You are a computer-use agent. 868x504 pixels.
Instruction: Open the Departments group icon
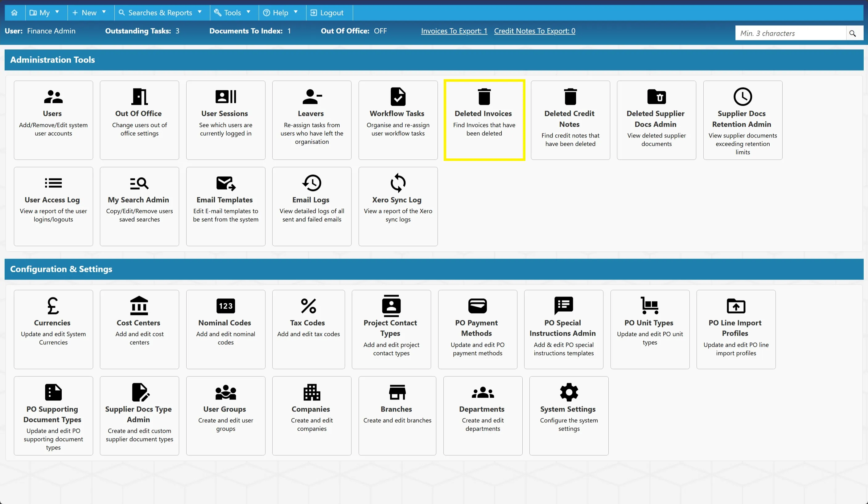pos(483,392)
